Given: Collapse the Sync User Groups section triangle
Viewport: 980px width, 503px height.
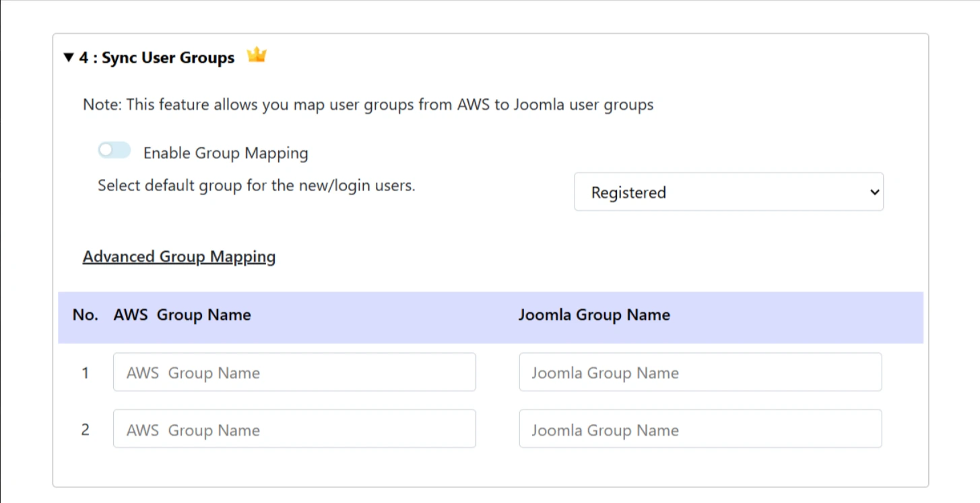Looking at the screenshot, I should [x=68, y=58].
